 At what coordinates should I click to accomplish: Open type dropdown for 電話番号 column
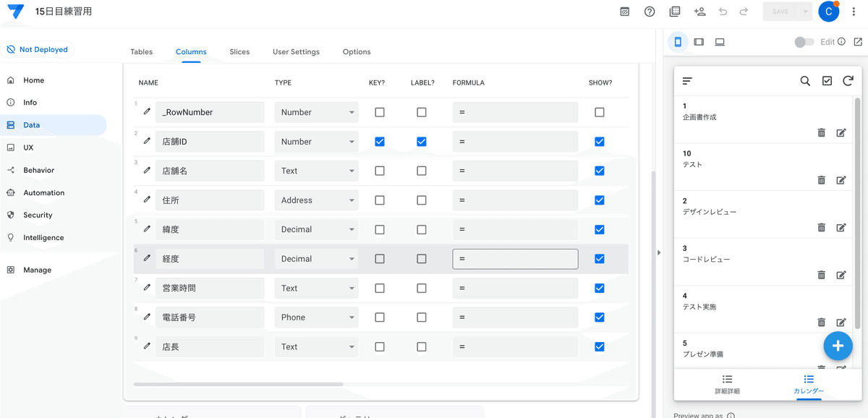[x=316, y=317]
